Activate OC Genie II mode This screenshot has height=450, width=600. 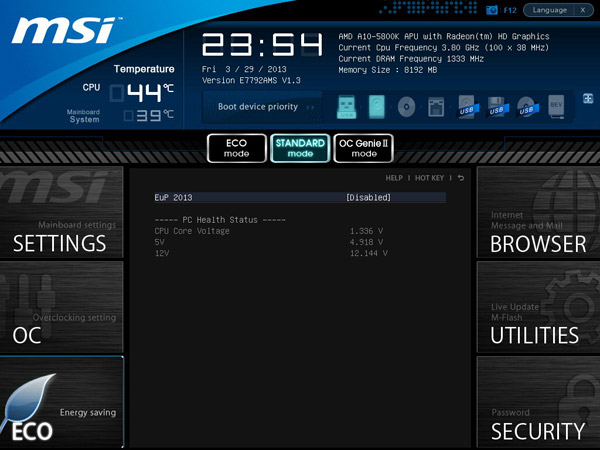pos(364,148)
